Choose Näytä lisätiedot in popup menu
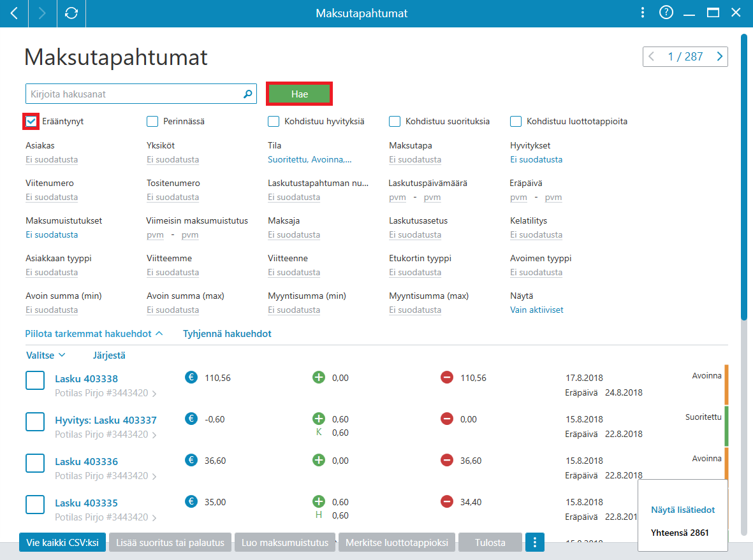The image size is (753, 560). 682,510
